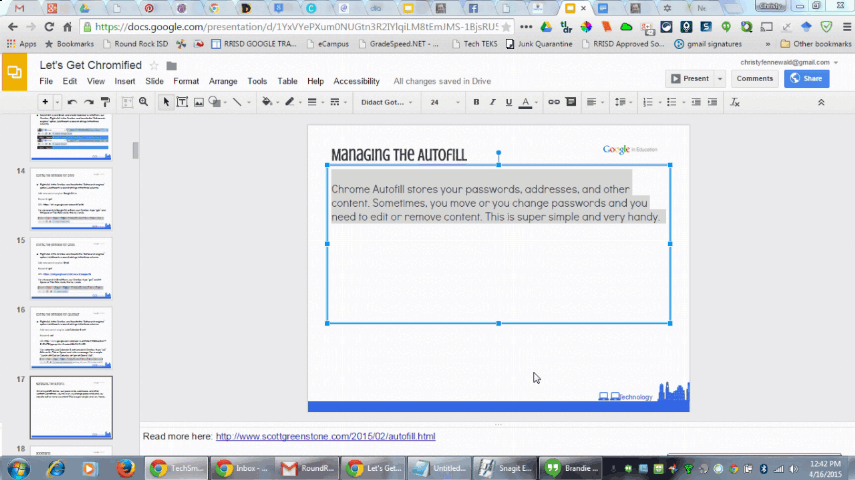Click the Numbered list icon
This screenshot has height=480, width=855.
click(648, 102)
